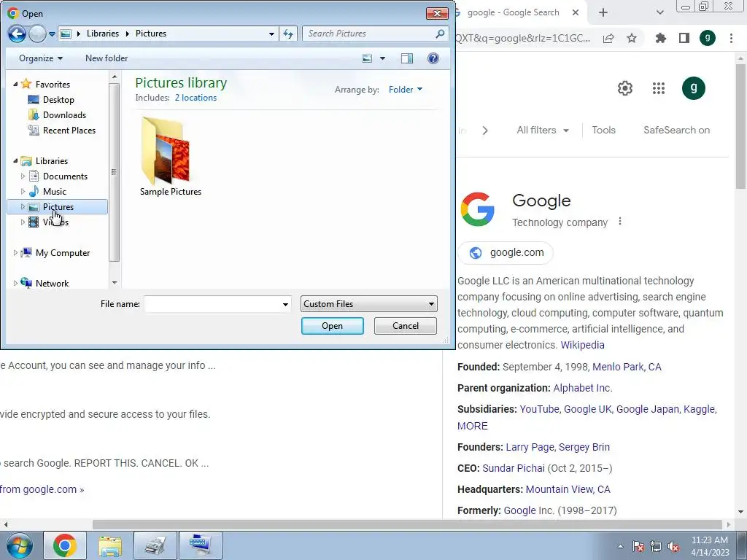Screen dimensions: 747x560
Task: Open Arrange by Folder dropdown
Action: pos(406,90)
